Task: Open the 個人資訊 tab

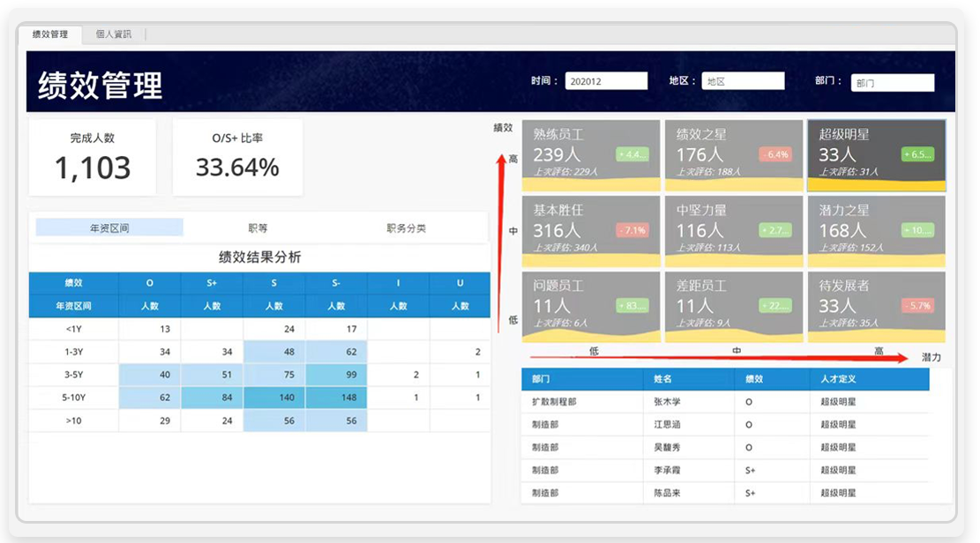Action: (113, 34)
